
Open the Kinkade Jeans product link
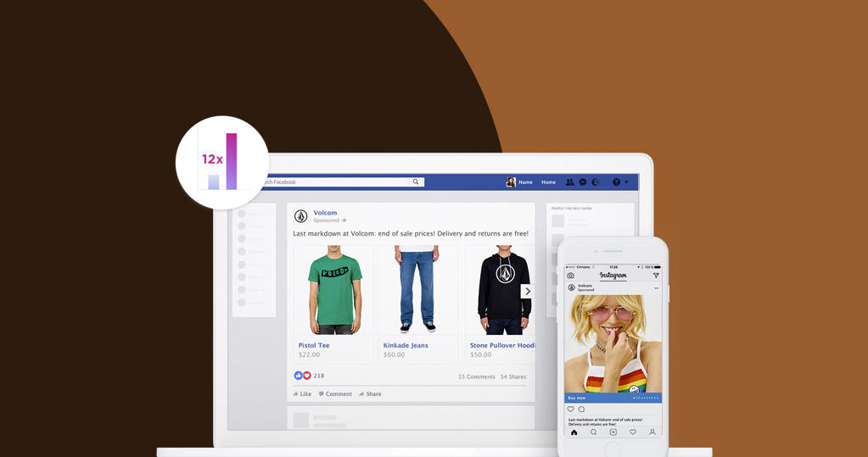coord(406,346)
